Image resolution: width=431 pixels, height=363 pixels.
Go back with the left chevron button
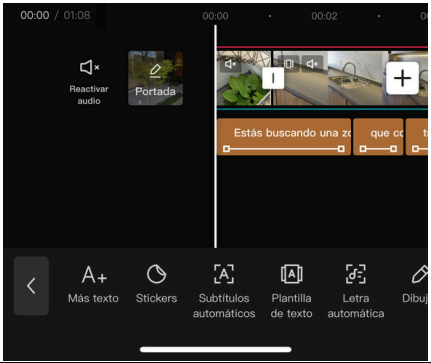(x=31, y=286)
